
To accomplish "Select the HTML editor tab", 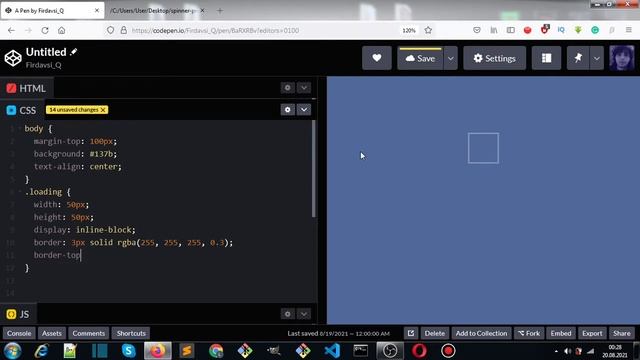I will click(x=26, y=88).
